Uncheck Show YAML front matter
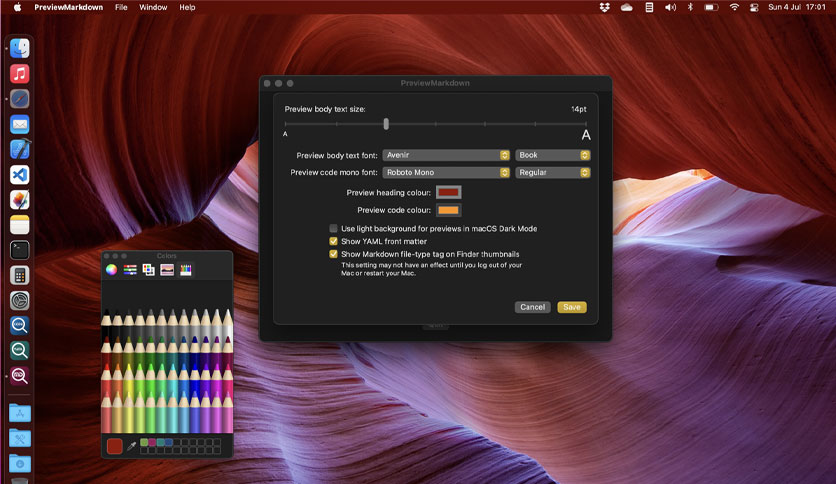Screen dimensions: 836x484 coord(333,241)
